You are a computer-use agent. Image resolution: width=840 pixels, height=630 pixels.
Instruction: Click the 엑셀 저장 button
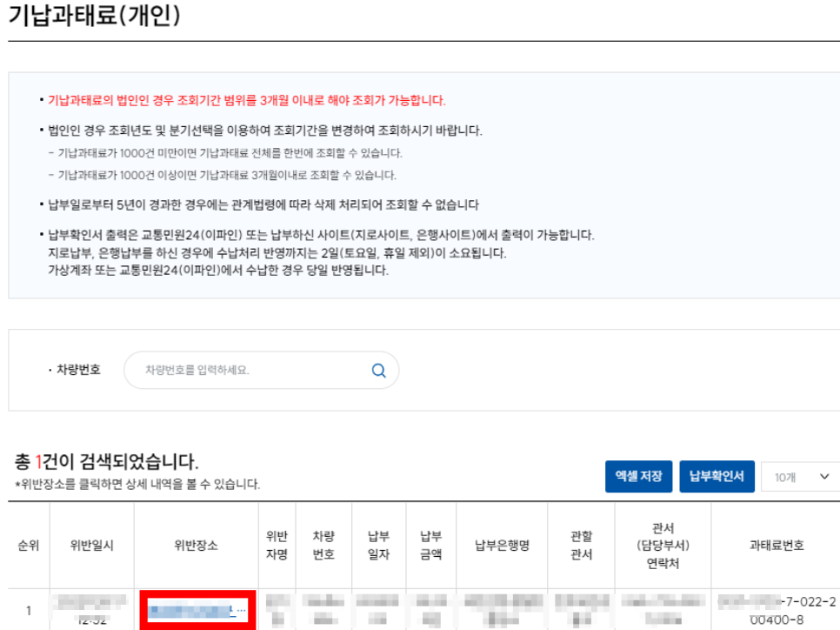click(x=639, y=477)
